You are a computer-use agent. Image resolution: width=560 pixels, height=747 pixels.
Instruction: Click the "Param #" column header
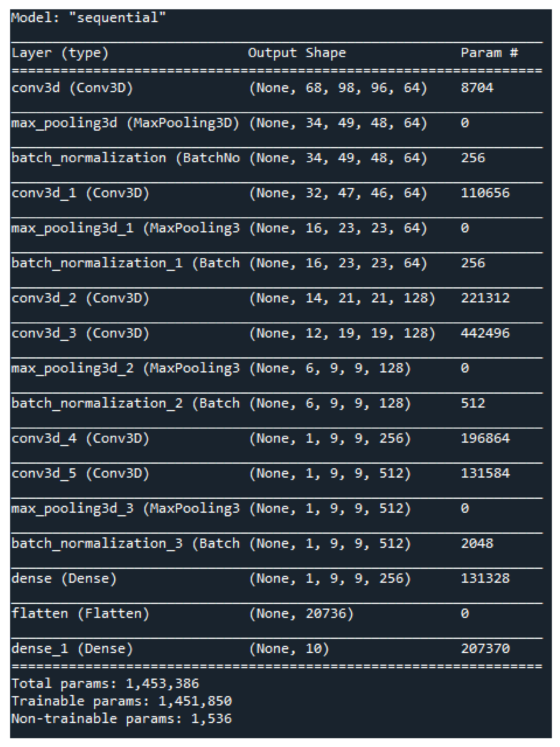pos(489,53)
